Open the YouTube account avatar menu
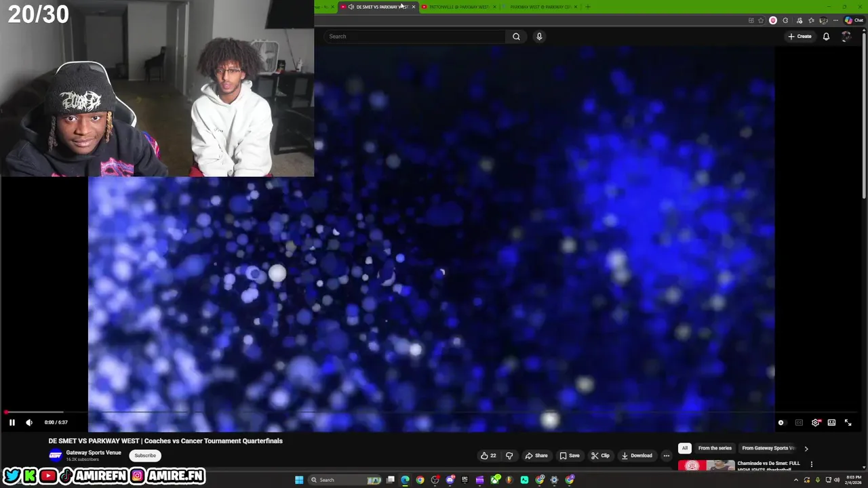The width and height of the screenshot is (868, 488). pos(846,37)
